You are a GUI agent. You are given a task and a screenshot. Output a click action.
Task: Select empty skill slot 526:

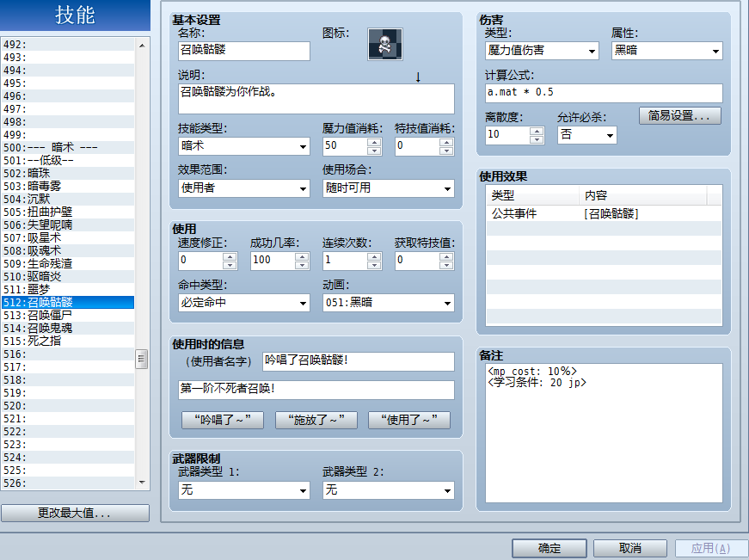pyautogui.click(x=68, y=483)
